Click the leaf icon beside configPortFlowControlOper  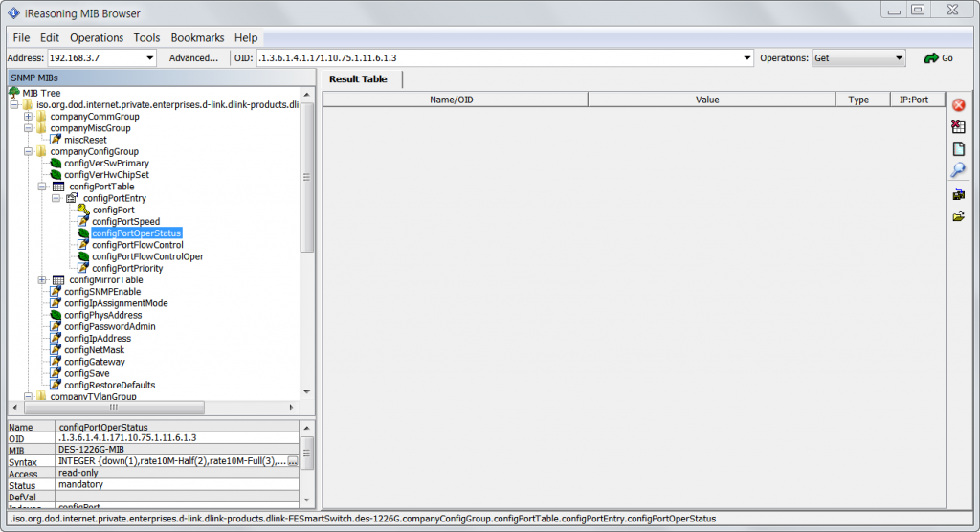pyautogui.click(x=83, y=256)
